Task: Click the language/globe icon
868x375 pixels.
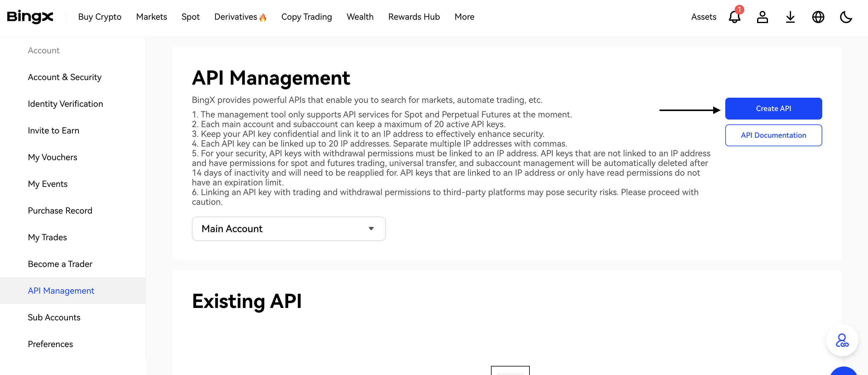Action: coord(818,17)
